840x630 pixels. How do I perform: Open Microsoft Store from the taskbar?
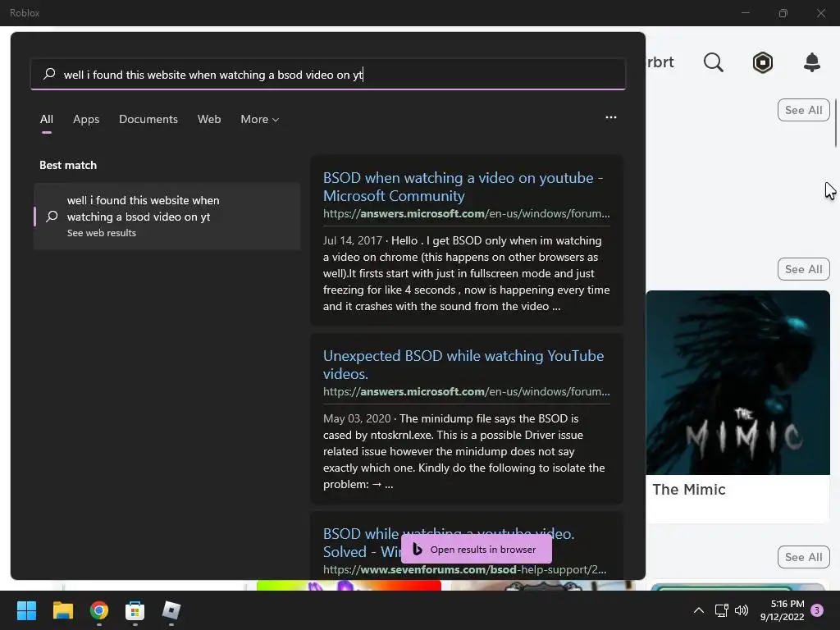(x=135, y=610)
